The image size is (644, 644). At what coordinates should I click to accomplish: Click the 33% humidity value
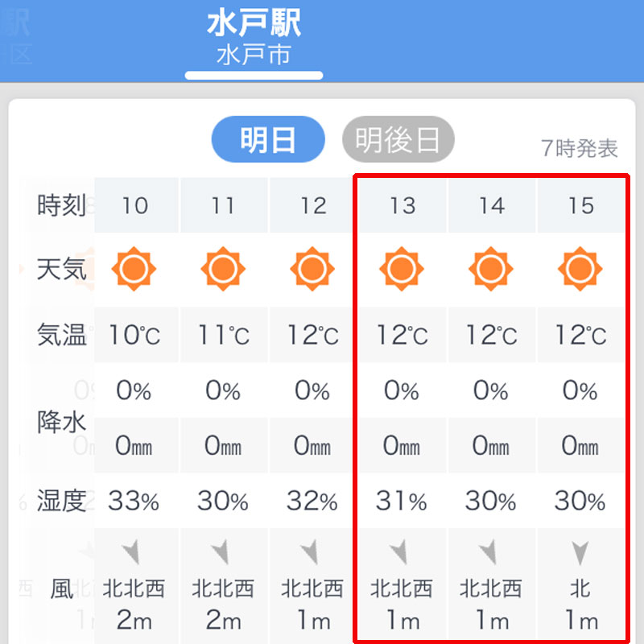134,501
